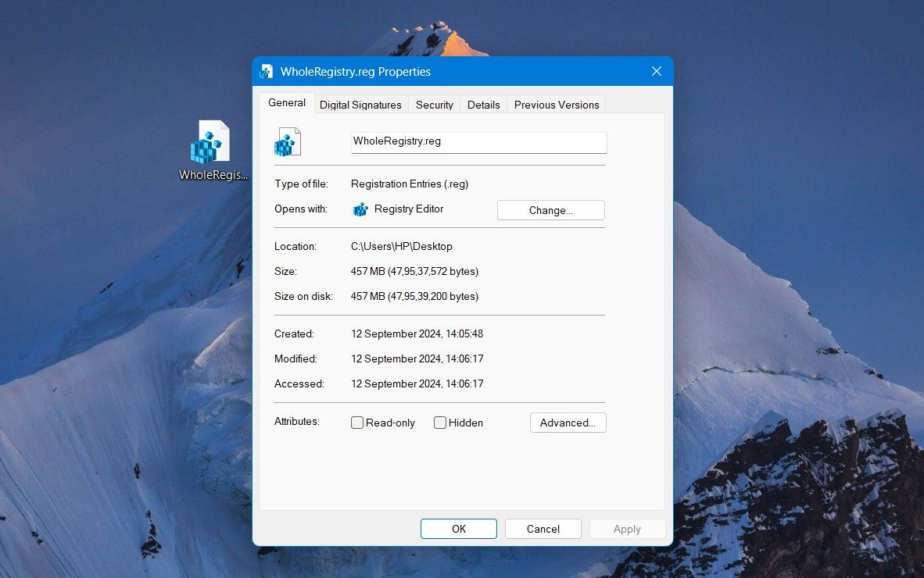Image resolution: width=924 pixels, height=578 pixels.
Task: Click the Registry Editor icon next to Opens with
Action: click(360, 209)
